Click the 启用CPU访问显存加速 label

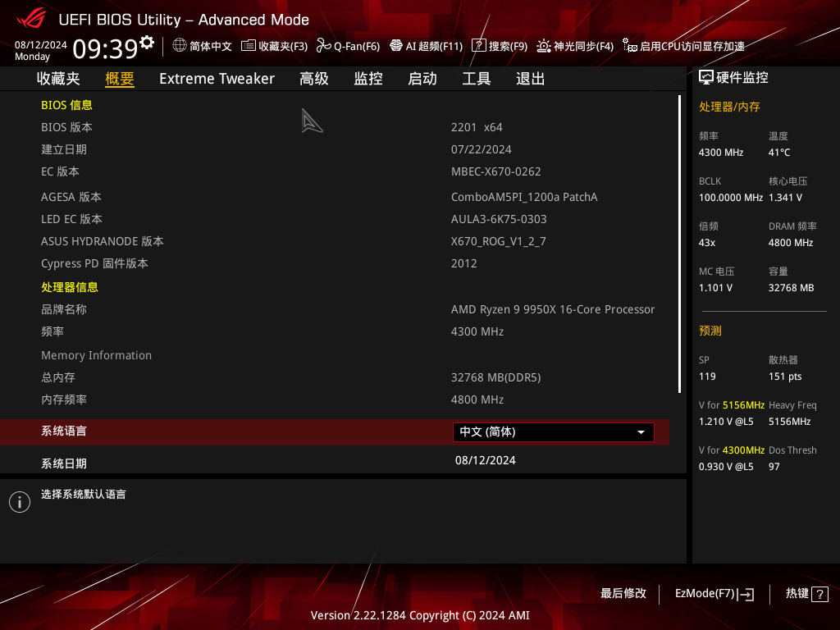692,46
